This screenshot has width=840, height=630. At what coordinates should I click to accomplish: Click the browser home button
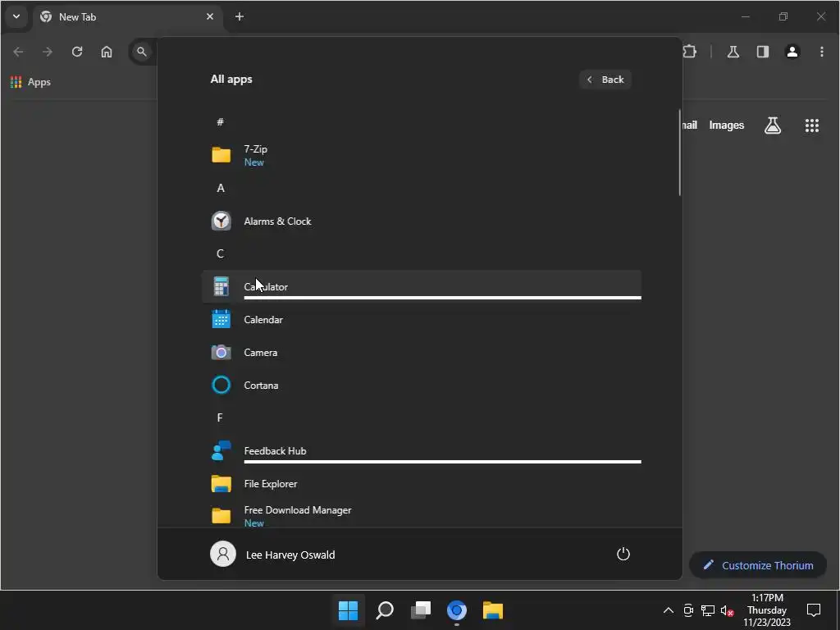[x=107, y=52]
